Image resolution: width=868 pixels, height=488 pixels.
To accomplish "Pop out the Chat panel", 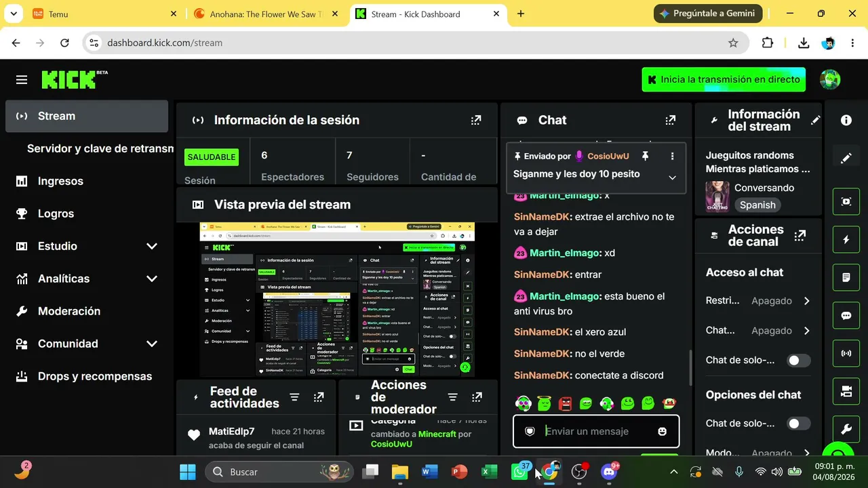I will [x=671, y=120].
